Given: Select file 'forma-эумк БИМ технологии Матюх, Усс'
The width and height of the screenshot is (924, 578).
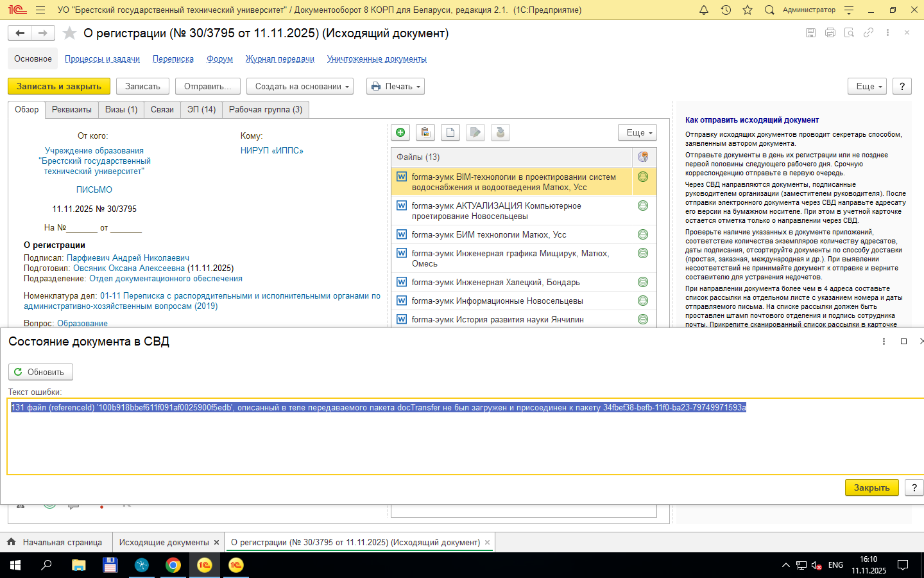Looking at the screenshot, I should [x=488, y=235].
